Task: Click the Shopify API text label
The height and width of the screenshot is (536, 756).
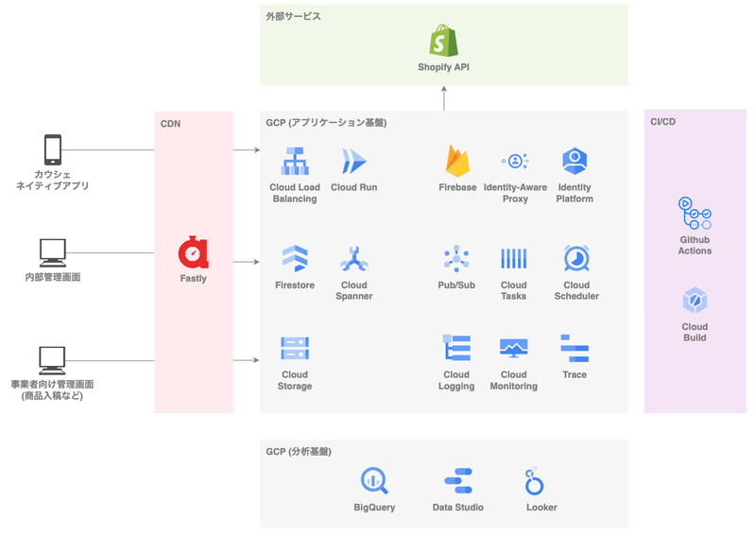Action: 443,67
